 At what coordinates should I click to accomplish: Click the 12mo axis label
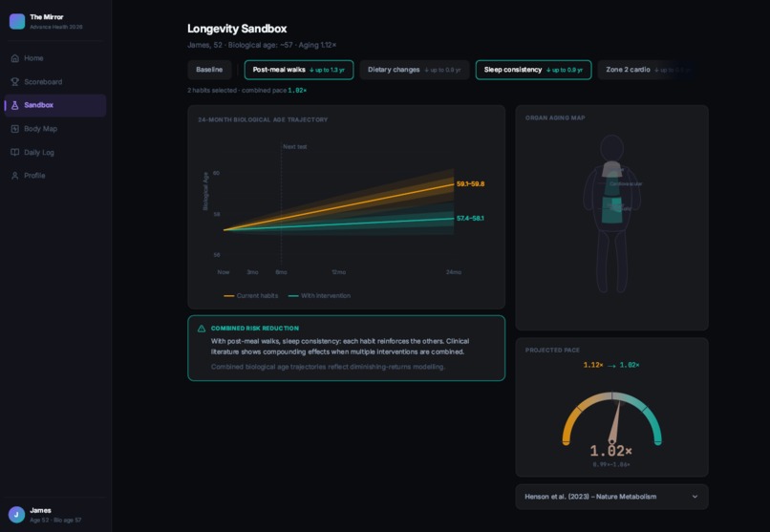(x=339, y=272)
